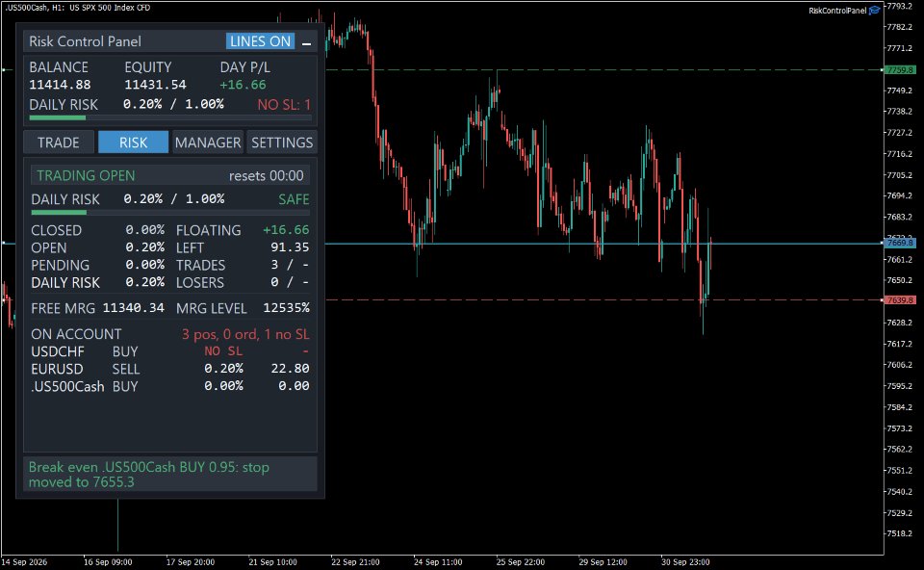Click the red NO SL: 1 warning
Screen dimensions: 924x570
[x=284, y=105]
